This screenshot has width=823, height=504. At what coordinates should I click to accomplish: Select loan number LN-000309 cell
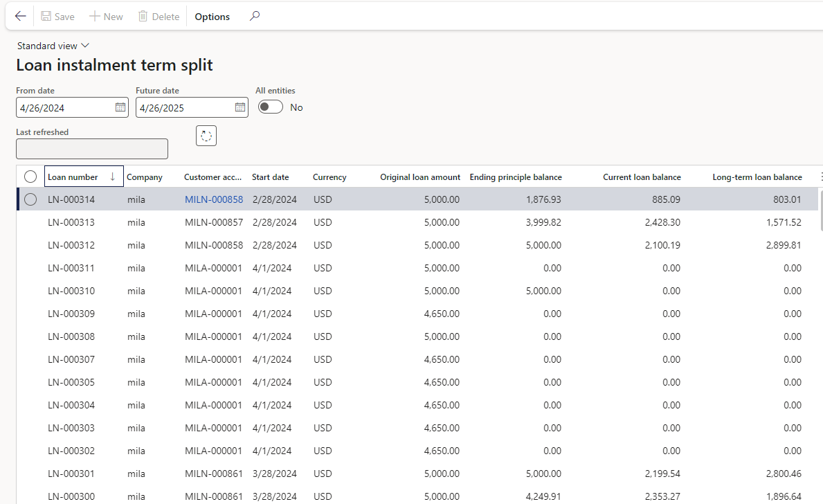71,314
